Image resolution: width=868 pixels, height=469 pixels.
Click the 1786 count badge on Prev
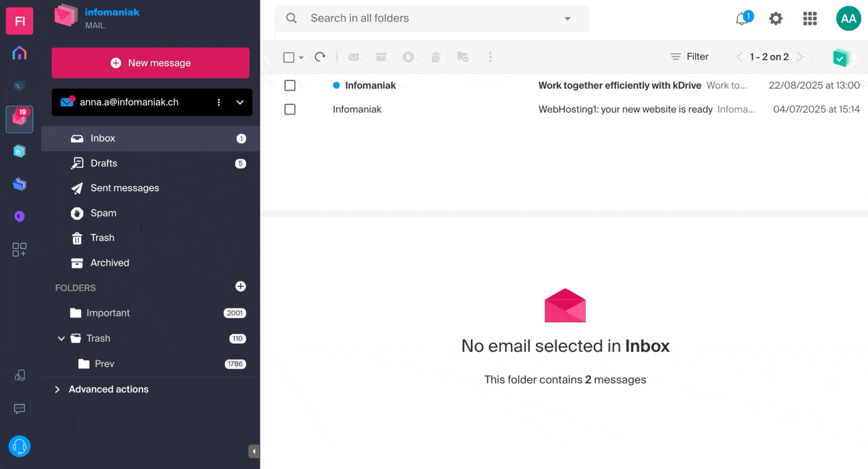(235, 364)
